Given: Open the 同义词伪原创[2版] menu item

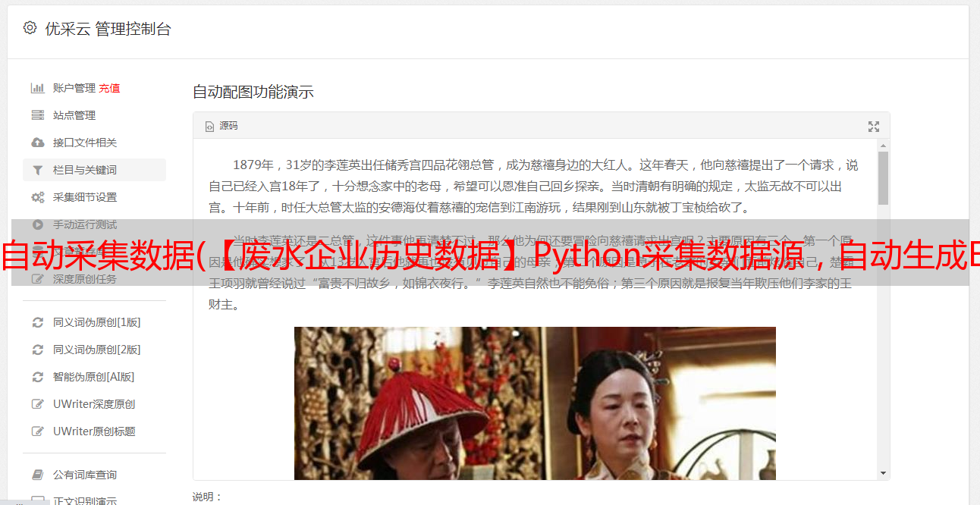Looking at the screenshot, I should click(x=97, y=350).
